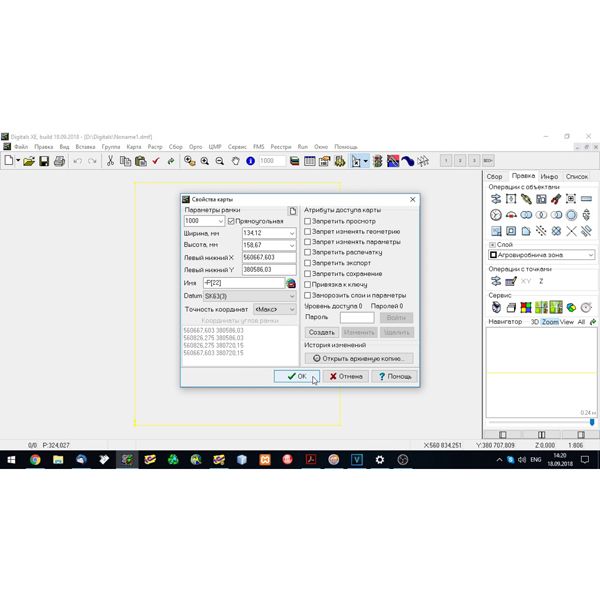Check the Запретить экспорт option
Viewport: 600px width, 600px height.
(307, 263)
